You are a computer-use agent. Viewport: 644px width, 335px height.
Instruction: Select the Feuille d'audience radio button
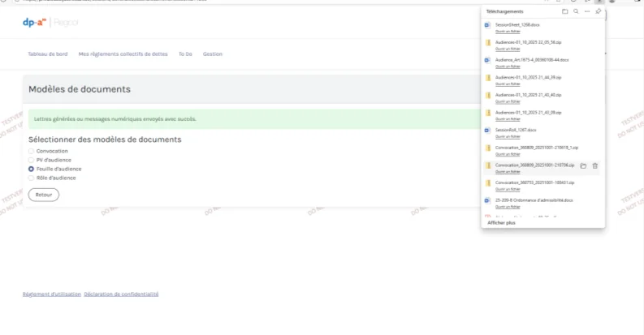point(31,169)
